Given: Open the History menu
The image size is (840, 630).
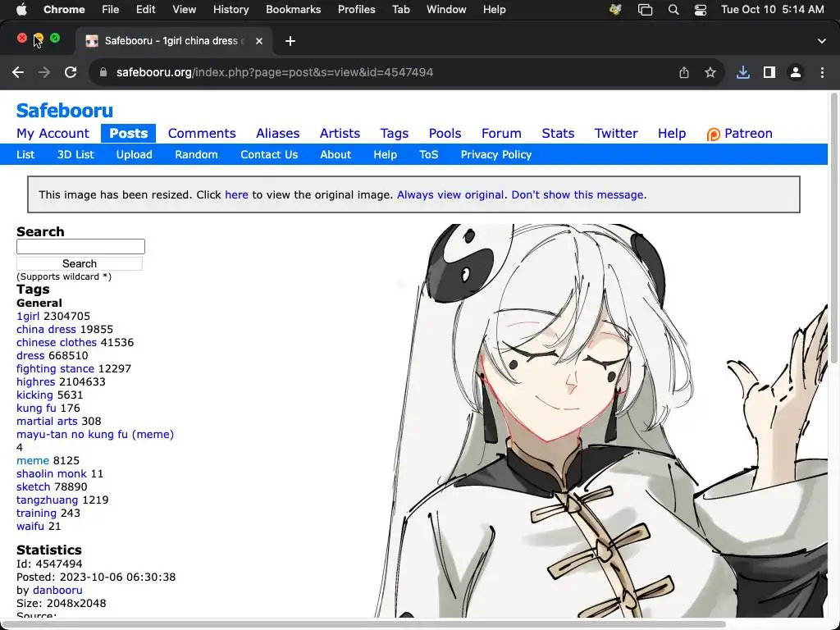Looking at the screenshot, I should point(231,10).
